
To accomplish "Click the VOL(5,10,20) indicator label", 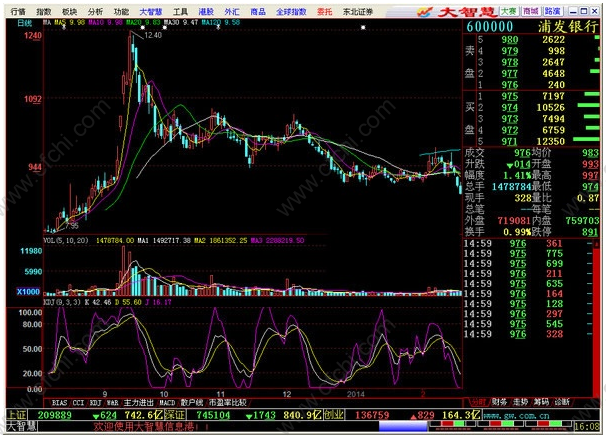I will click(x=66, y=240).
